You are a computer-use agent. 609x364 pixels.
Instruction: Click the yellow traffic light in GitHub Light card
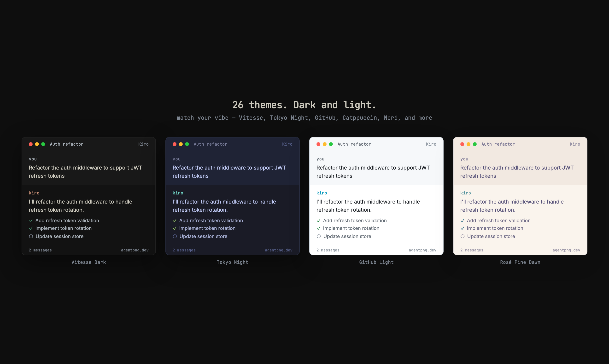click(x=325, y=144)
